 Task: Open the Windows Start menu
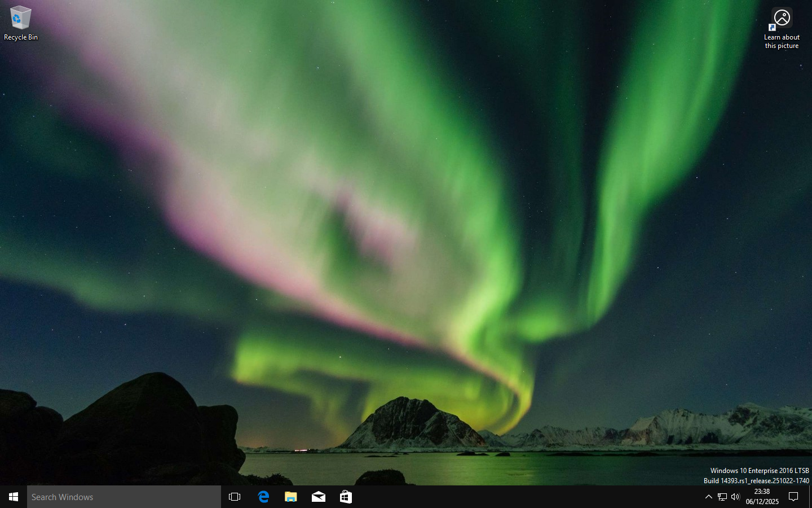pos(14,497)
